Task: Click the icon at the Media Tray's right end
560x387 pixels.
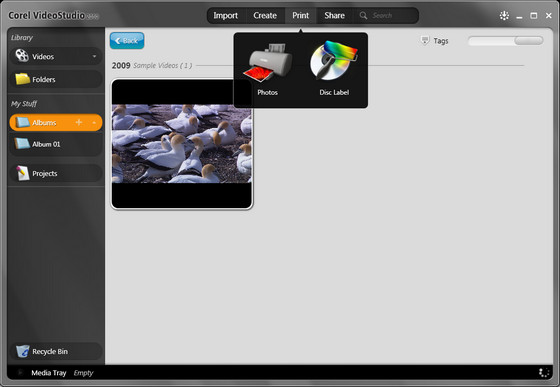Action: pyautogui.click(x=544, y=372)
